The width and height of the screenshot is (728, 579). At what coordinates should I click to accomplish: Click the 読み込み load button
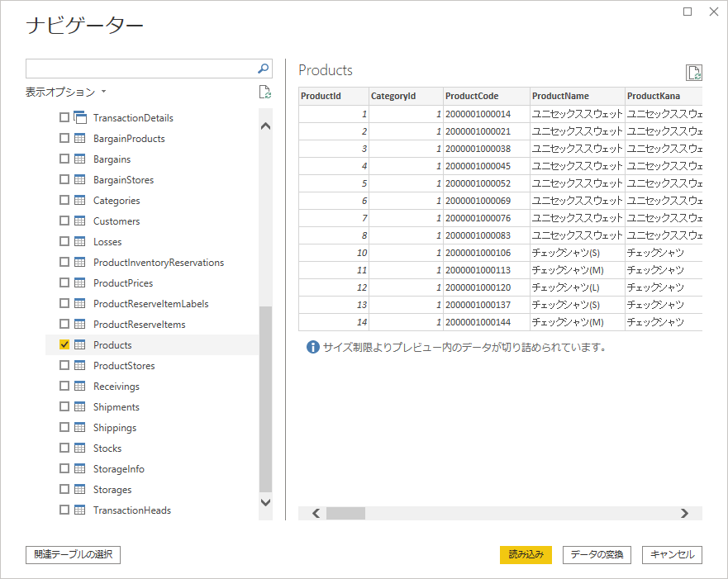pyautogui.click(x=526, y=555)
